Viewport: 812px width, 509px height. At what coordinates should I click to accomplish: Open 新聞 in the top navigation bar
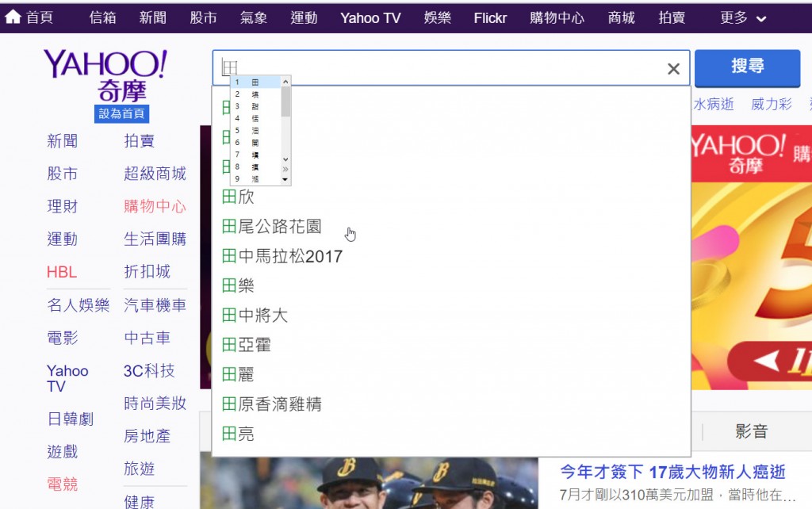tap(153, 18)
